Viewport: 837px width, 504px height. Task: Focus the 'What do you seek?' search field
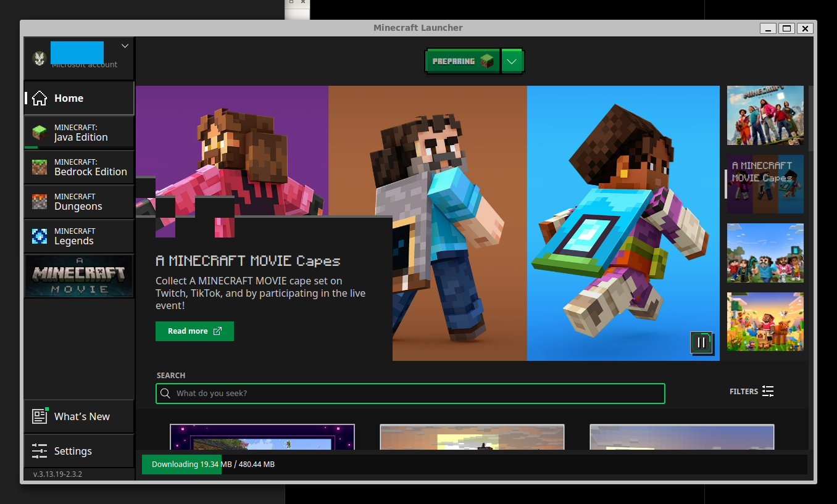pyautogui.click(x=410, y=394)
